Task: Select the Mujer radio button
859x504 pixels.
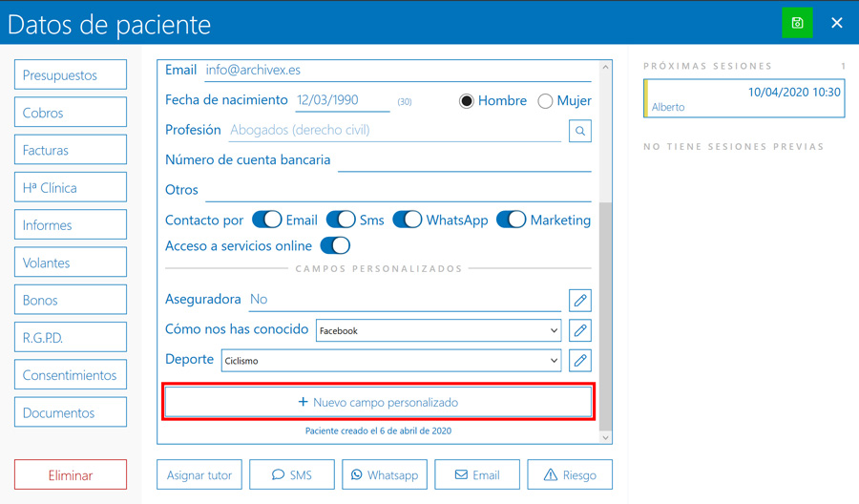Action: [545, 101]
